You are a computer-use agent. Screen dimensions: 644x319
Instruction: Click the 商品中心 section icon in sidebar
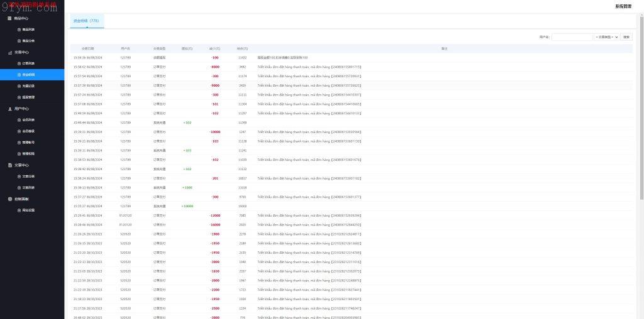coord(9,18)
